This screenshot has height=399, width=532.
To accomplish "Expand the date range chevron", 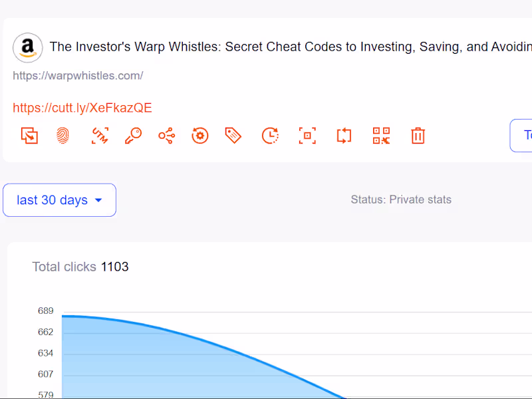I will click(98, 199).
